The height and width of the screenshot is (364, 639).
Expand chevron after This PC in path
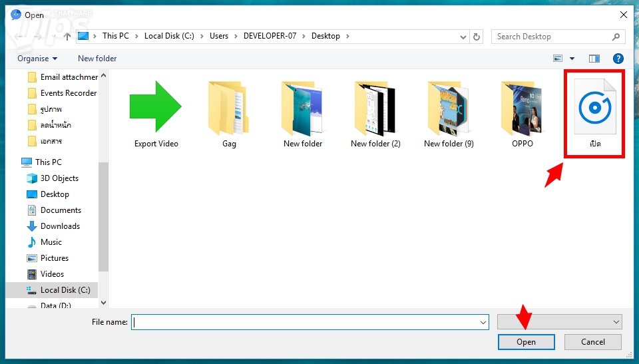136,37
